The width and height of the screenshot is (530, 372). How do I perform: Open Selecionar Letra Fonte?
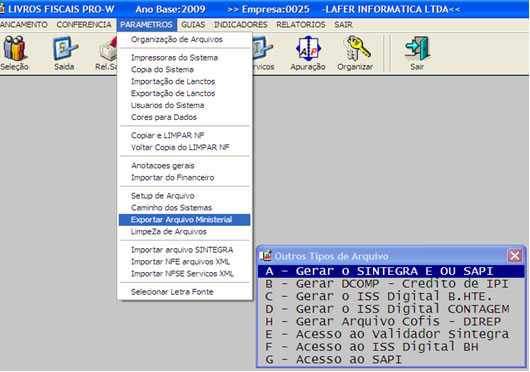click(x=185, y=292)
